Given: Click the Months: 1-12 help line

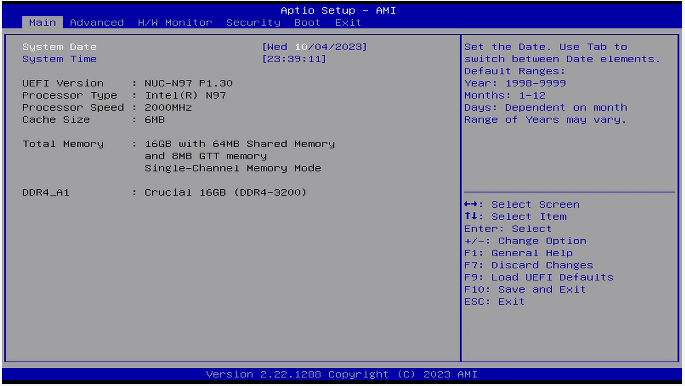Looking at the screenshot, I should click(x=505, y=95).
